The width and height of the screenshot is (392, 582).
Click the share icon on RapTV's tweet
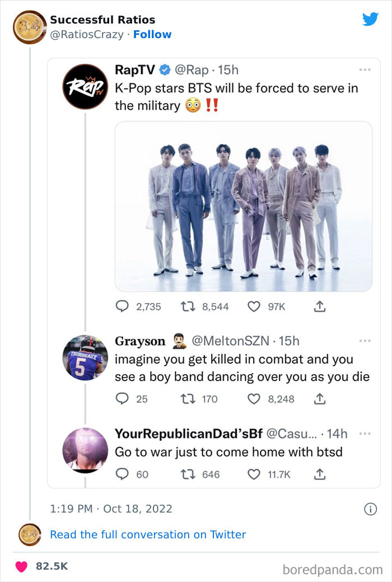[320, 306]
